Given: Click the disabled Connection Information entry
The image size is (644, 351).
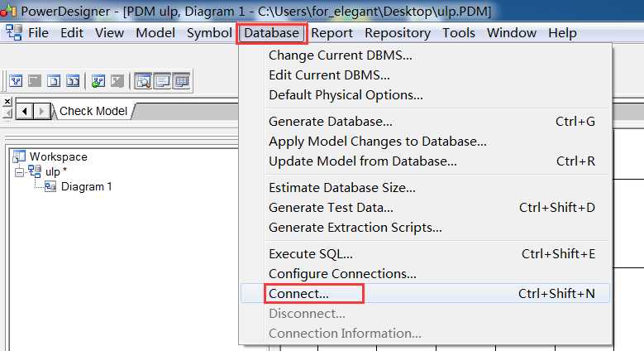Looking at the screenshot, I should tap(425, 334).
